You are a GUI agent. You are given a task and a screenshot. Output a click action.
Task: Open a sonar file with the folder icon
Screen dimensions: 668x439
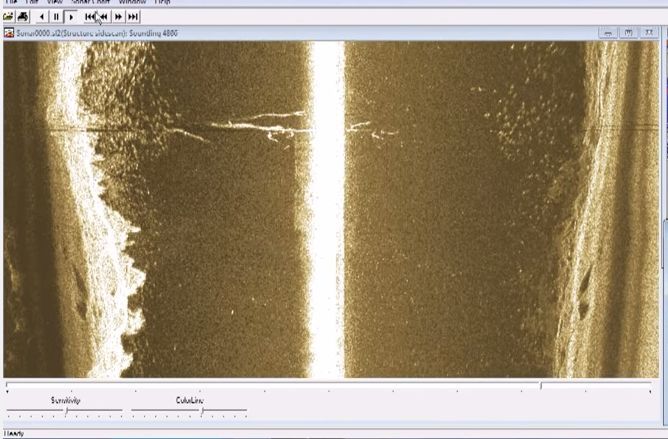(x=9, y=17)
